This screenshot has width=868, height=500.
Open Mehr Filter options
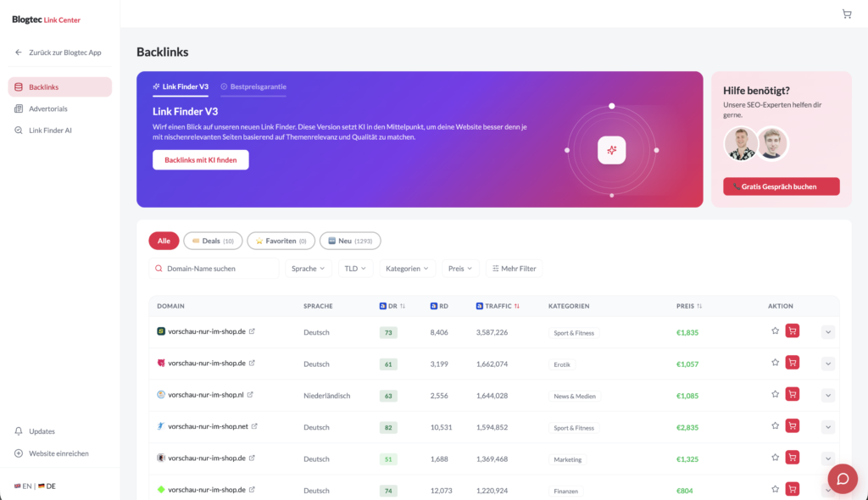515,269
